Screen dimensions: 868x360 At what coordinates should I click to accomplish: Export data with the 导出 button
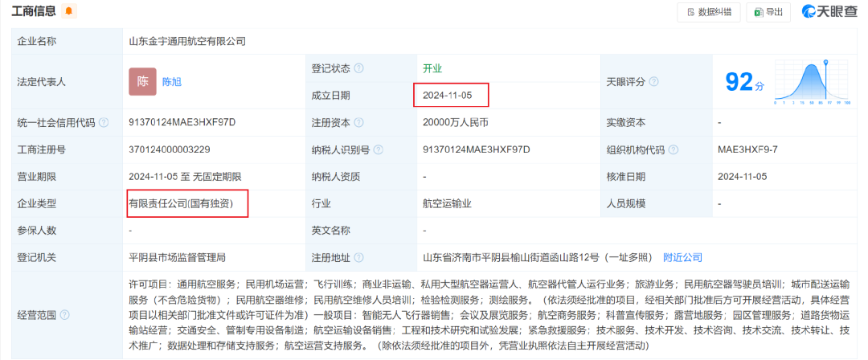pyautogui.click(x=767, y=12)
